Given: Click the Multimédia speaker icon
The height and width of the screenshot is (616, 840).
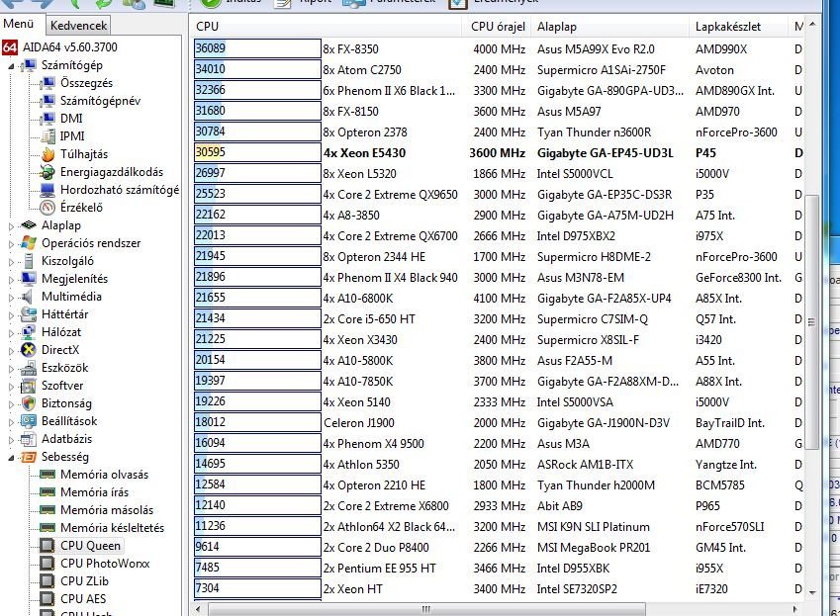Looking at the screenshot, I should click(29, 297).
